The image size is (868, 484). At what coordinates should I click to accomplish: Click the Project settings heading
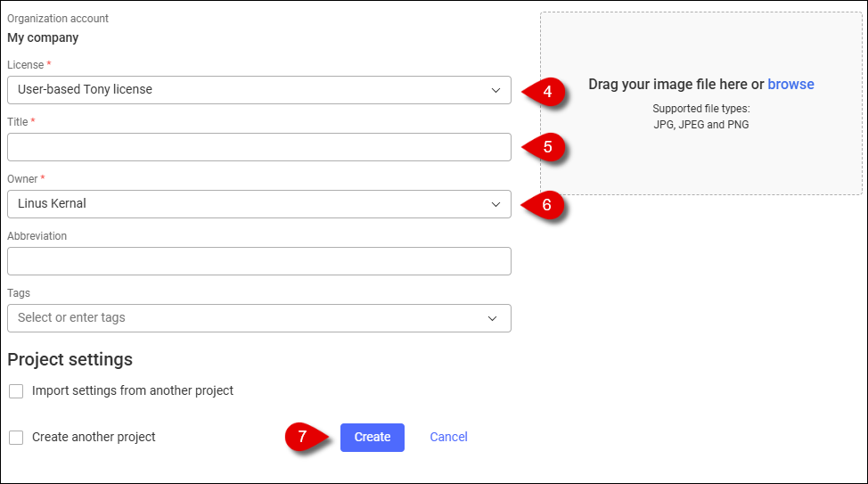(70, 359)
